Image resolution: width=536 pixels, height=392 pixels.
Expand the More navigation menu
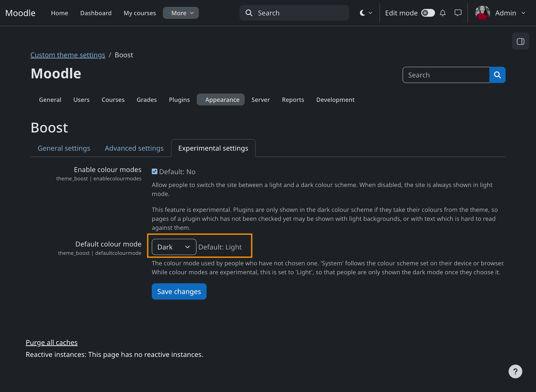[x=181, y=13]
